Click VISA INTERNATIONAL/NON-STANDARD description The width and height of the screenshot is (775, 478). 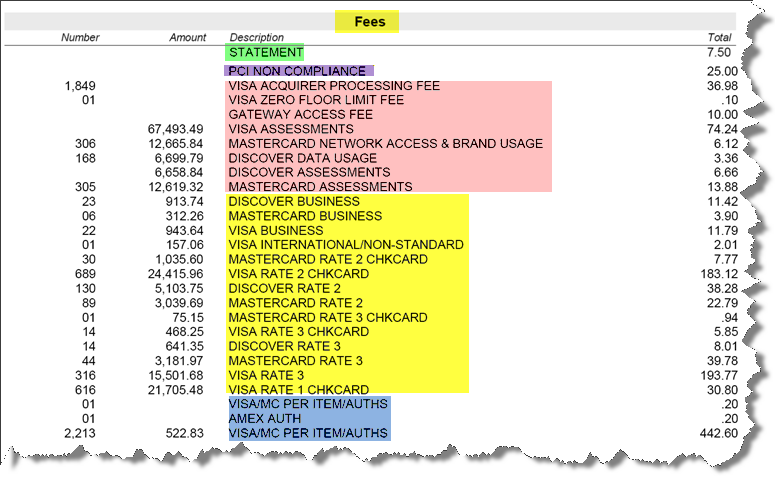click(x=346, y=245)
